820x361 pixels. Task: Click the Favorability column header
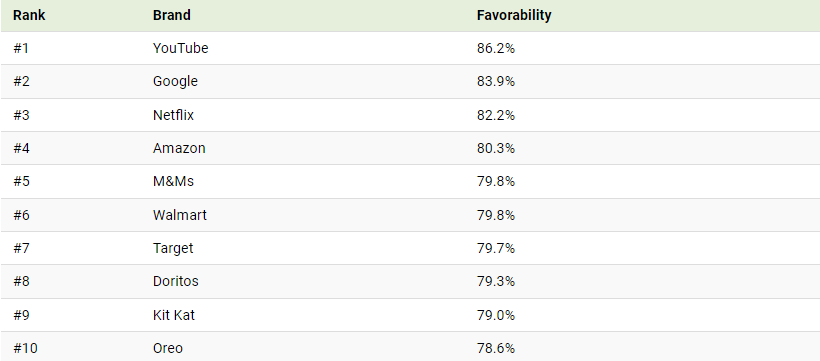point(514,15)
